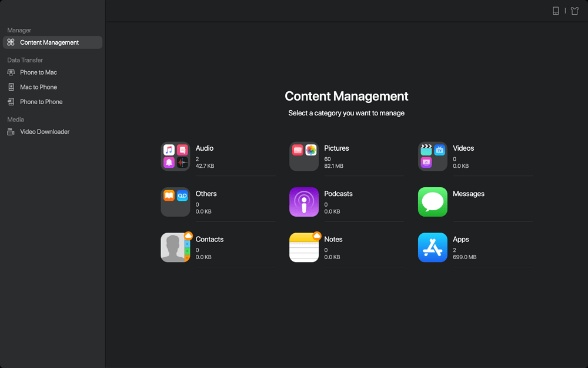Click the Others category label
The width and height of the screenshot is (588, 368).
click(x=206, y=194)
